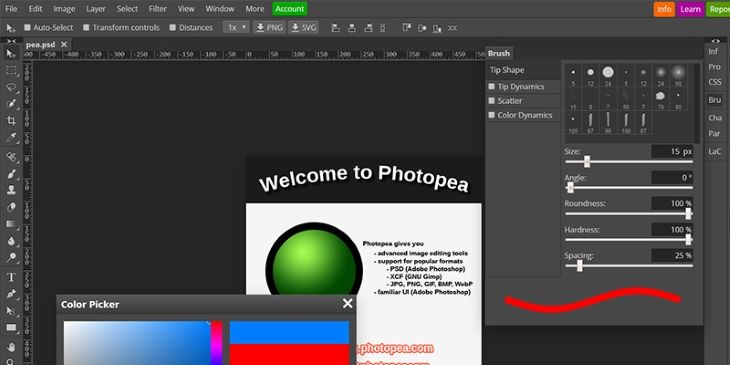This screenshot has height=365, width=730.
Task: Collapse the left toolbar with top arrows
Action: tap(11, 41)
